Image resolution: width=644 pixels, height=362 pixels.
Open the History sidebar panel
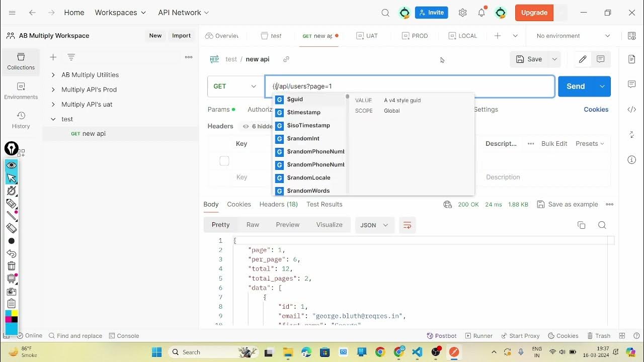(21, 120)
